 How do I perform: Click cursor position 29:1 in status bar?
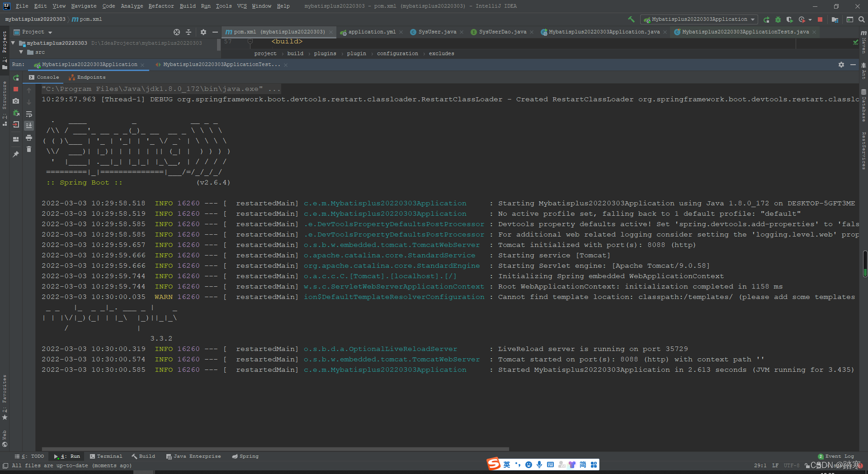760,465
